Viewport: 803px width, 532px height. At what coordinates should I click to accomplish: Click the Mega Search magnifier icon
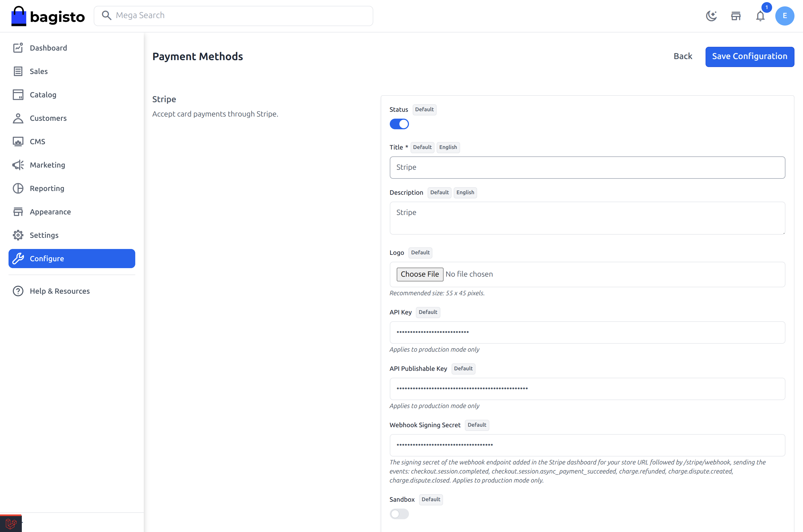point(106,15)
